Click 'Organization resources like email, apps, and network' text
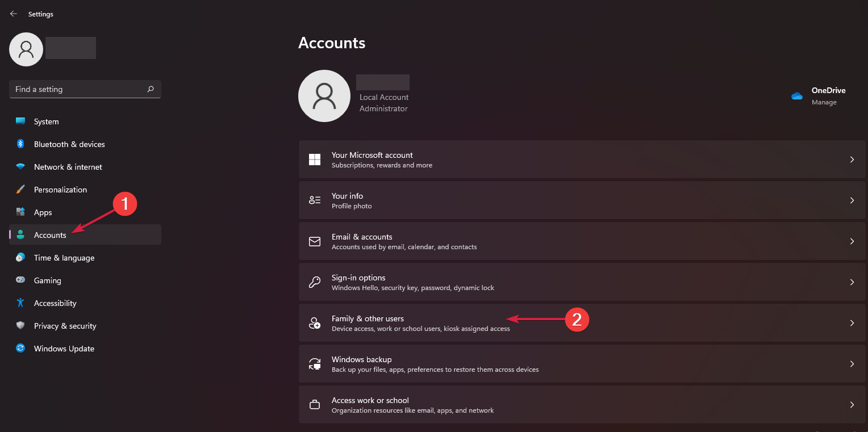Image resolution: width=868 pixels, height=432 pixels. click(413, 410)
